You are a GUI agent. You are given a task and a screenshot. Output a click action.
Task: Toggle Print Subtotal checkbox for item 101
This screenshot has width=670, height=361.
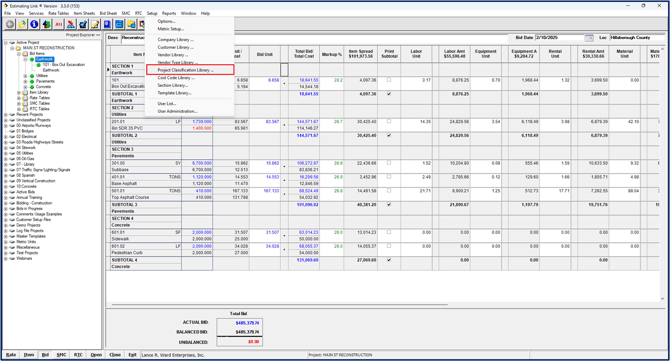(389, 80)
